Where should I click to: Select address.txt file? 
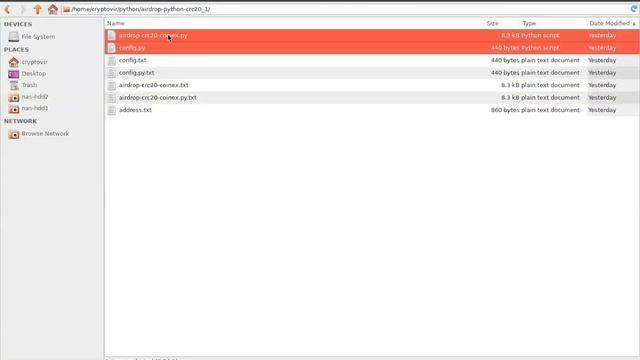[372, 110]
